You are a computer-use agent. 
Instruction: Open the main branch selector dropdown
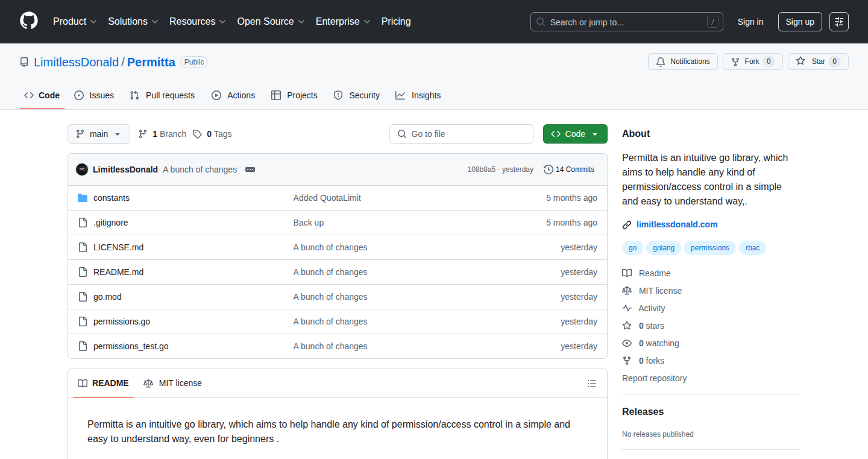point(99,134)
